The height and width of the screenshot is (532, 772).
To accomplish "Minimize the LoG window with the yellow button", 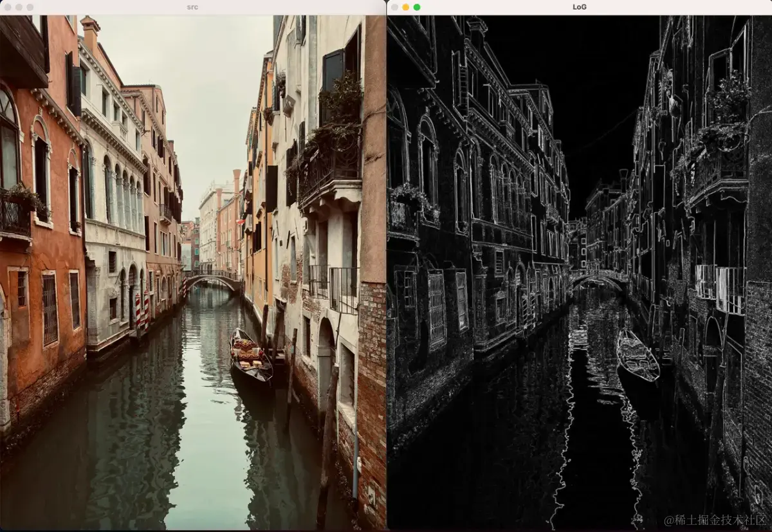I will click(405, 6).
